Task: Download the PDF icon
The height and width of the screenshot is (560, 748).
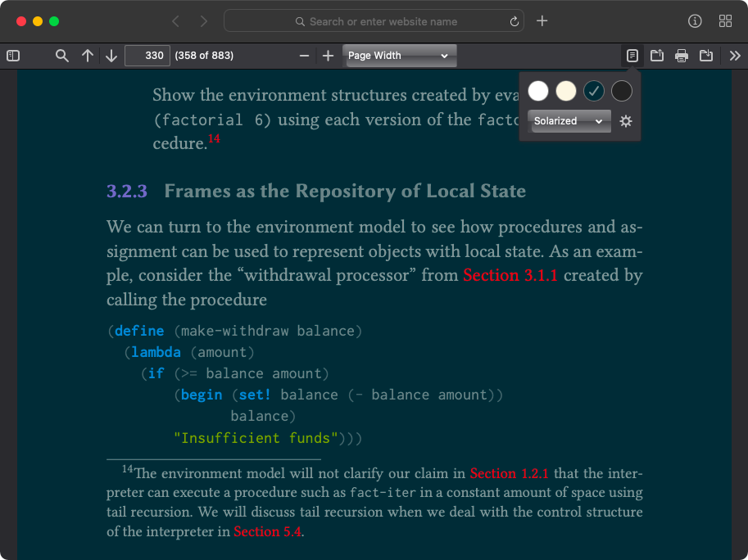Action: click(706, 56)
